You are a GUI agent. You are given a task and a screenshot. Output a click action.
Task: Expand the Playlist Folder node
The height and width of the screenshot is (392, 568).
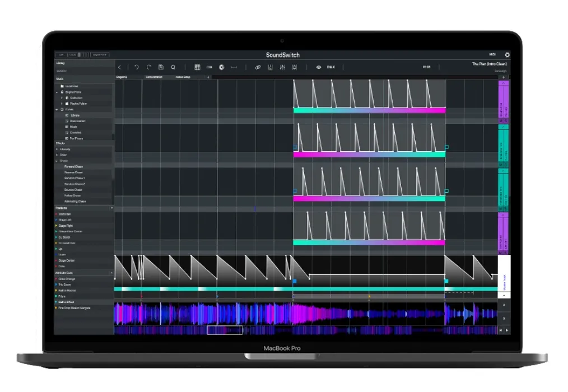(62, 104)
